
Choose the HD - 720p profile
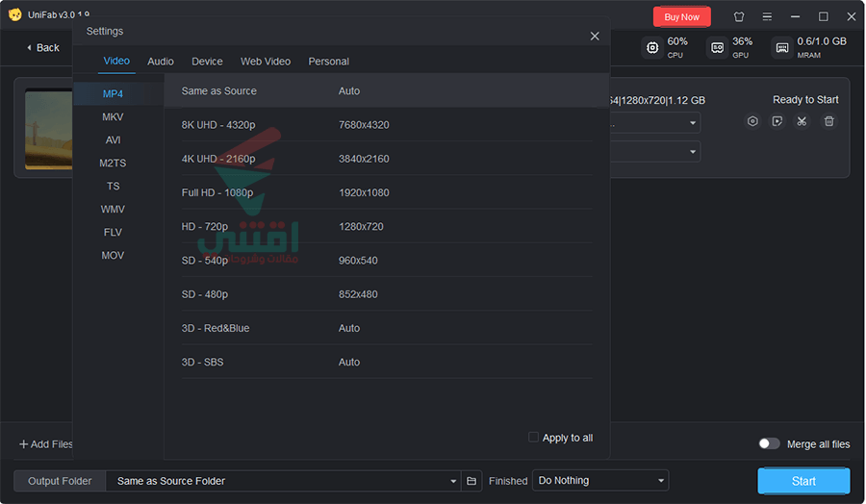coord(387,226)
